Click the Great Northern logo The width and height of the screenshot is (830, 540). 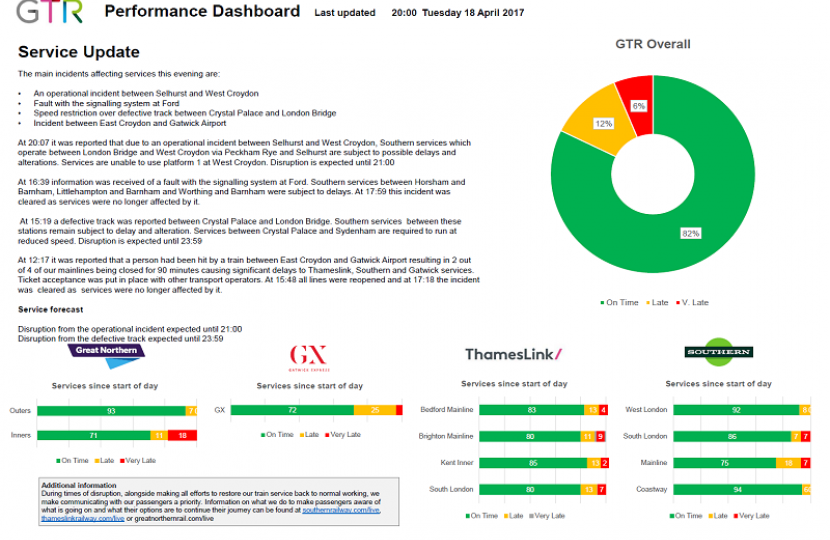tap(109, 351)
